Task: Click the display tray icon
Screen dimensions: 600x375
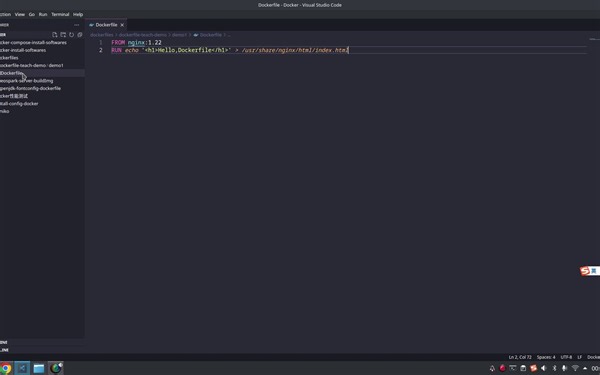Action: point(513,368)
